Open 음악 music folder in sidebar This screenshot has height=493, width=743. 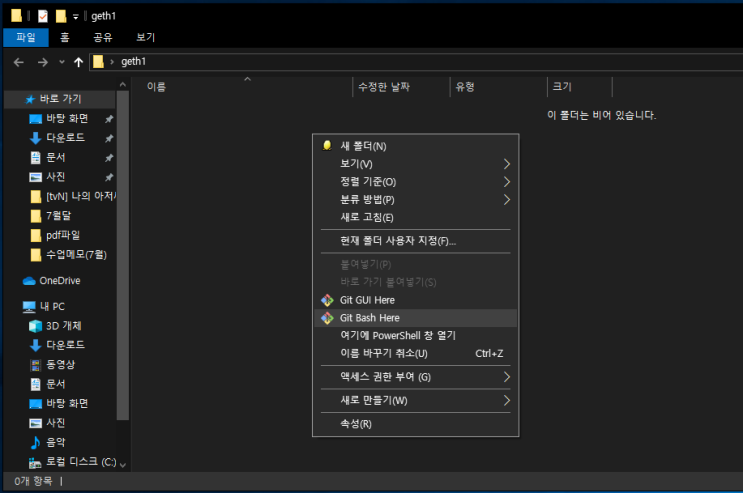[55, 442]
